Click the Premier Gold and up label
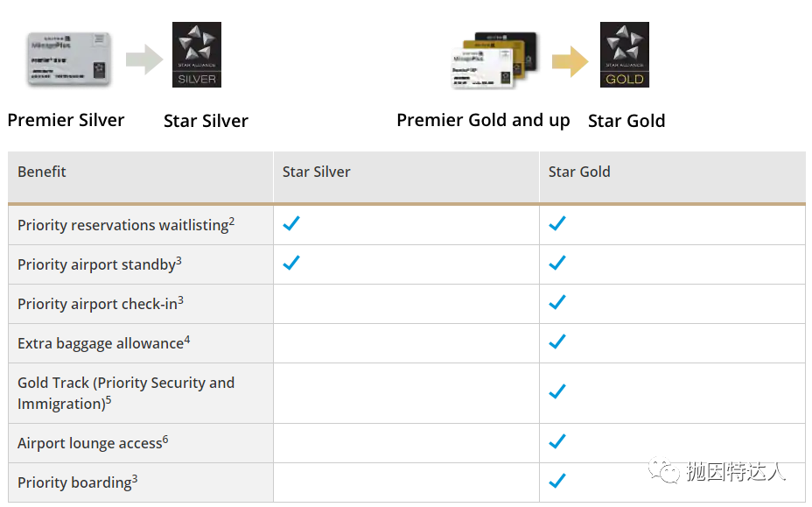Image resolution: width=812 pixels, height=507 pixels. [483, 121]
